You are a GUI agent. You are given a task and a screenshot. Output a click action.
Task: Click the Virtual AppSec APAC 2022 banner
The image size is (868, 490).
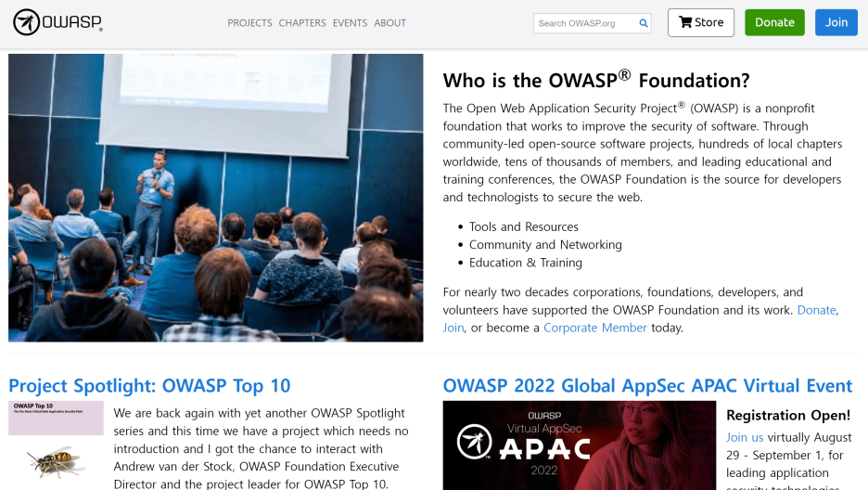click(x=579, y=445)
